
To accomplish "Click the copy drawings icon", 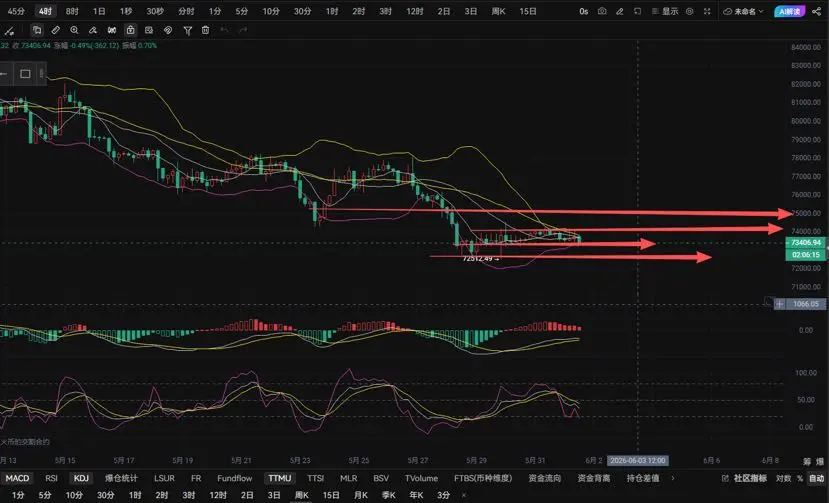I will click(x=36, y=30).
